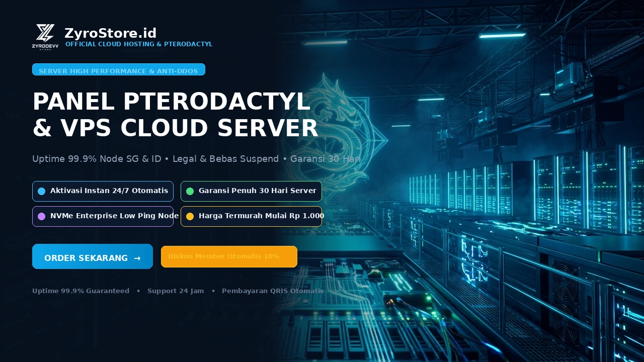Click the ZyroDevv Store logo icon

click(45, 37)
